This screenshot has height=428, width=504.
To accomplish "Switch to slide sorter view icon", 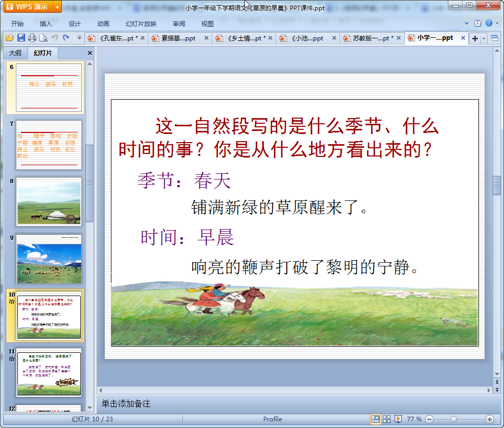I will (x=386, y=419).
